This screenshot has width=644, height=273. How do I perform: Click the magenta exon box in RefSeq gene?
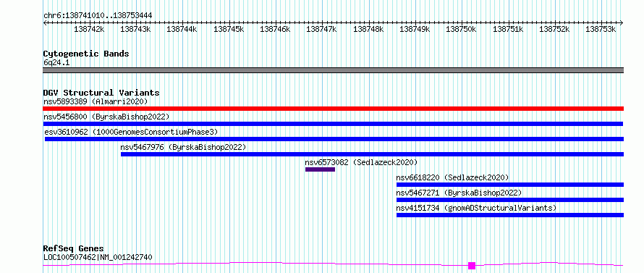pyautogui.click(x=472, y=266)
